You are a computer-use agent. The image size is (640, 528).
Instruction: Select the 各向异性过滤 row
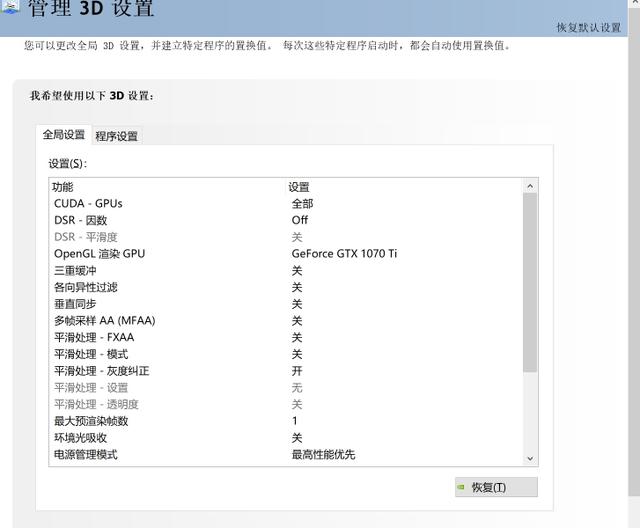pyautogui.click(x=286, y=287)
